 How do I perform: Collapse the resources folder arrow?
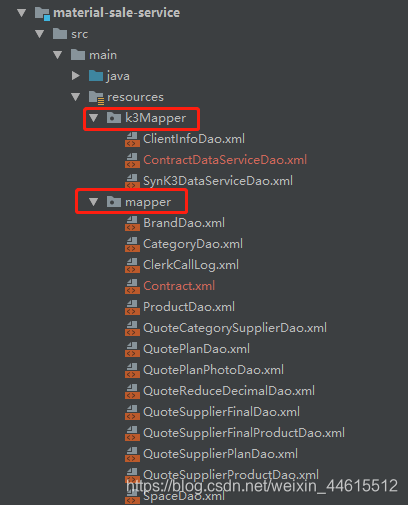76,97
